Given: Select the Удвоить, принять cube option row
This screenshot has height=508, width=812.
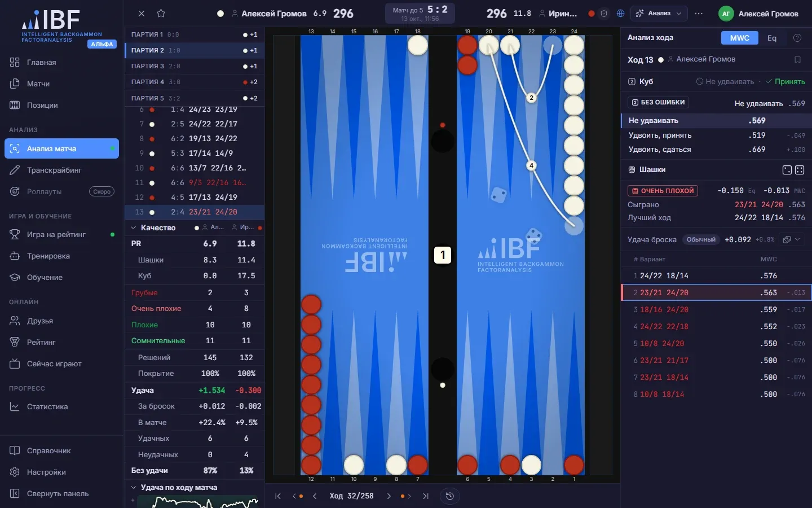Looking at the screenshot, I should pyautogui.click(x=716, y=135).
